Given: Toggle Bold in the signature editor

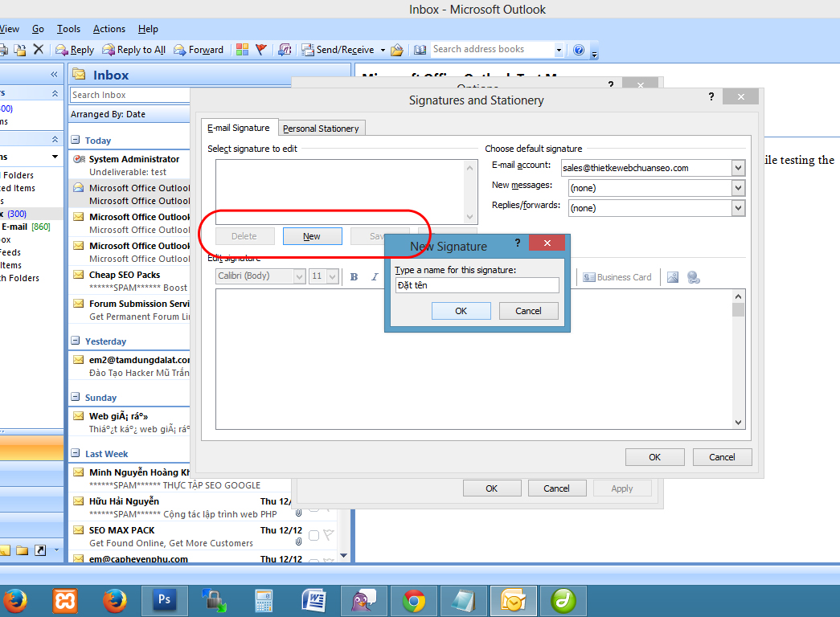Looking at the screenshot, I should [354, 277].
